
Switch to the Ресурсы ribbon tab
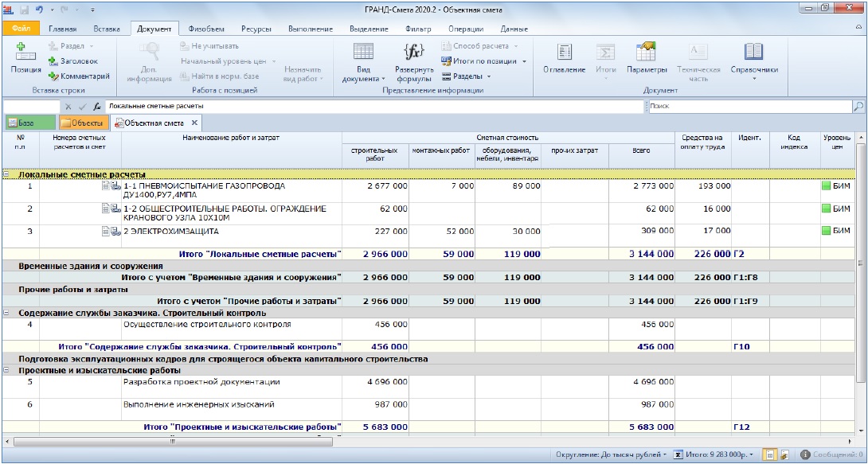[x=256, y=29]
